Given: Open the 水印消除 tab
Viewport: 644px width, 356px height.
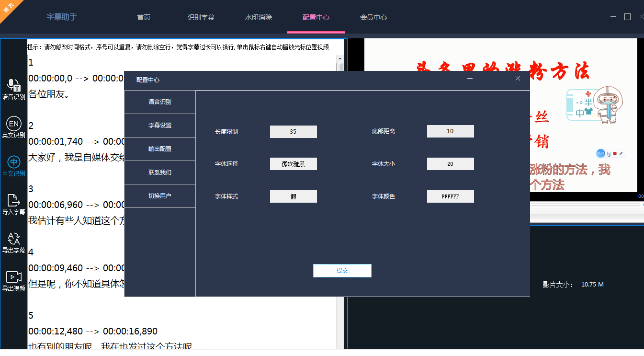Looking at the screenshot, I should point(259,17).
